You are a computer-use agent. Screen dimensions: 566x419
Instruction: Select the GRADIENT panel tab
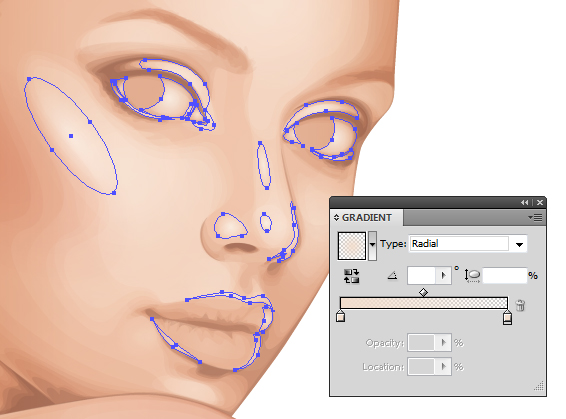pyautogui.click(x=367, y=218)
